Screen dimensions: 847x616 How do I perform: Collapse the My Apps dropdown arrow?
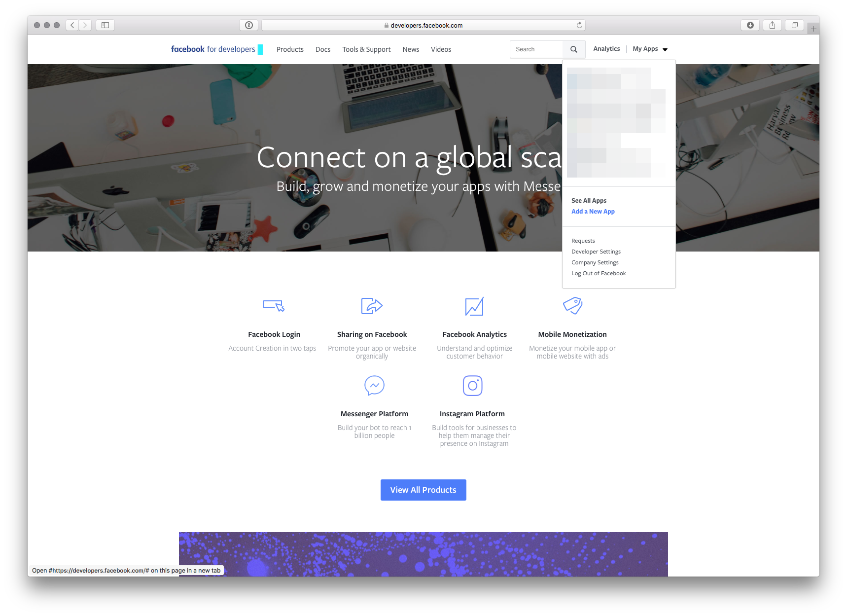(x=665, y=50)
